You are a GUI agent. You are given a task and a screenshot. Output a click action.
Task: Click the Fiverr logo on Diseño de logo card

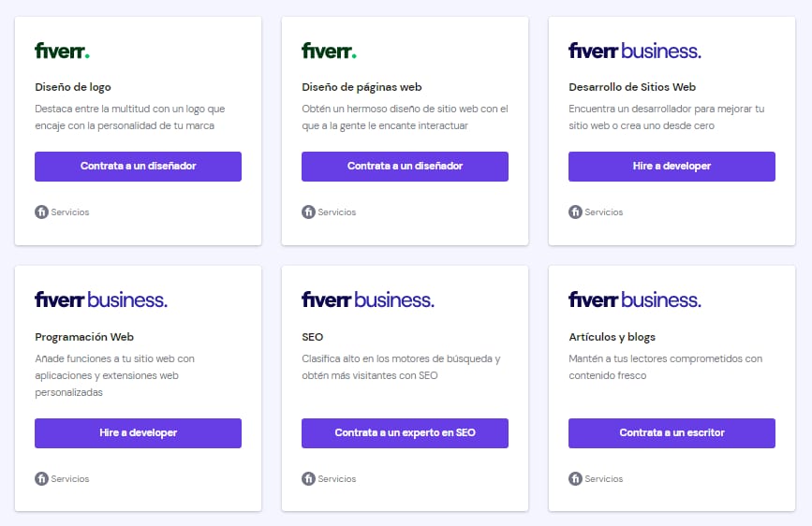tap(62, 51)
